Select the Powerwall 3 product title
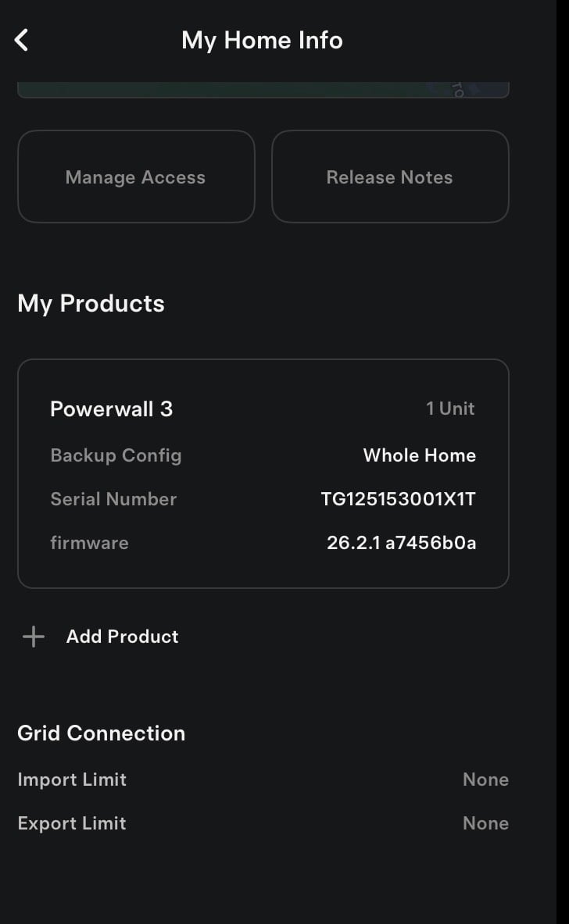The width and height of the screenshot is (569, 924). [111, 408]
